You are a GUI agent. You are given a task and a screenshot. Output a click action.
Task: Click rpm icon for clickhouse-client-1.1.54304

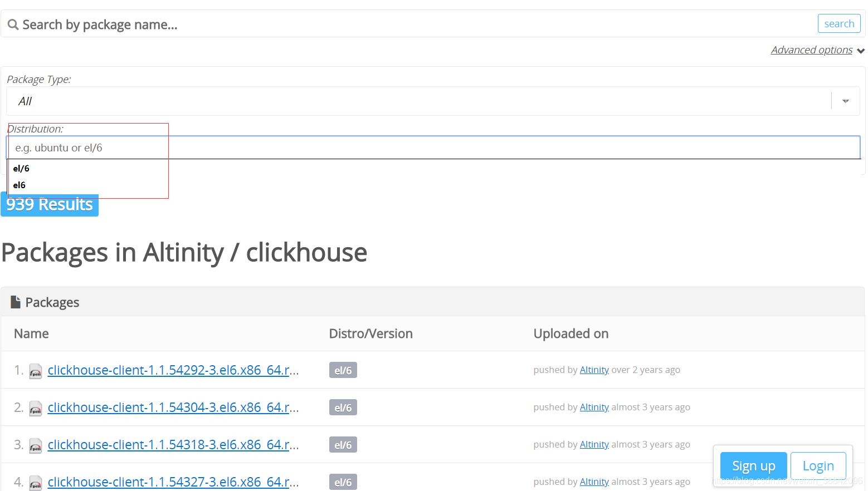[36, 408]
